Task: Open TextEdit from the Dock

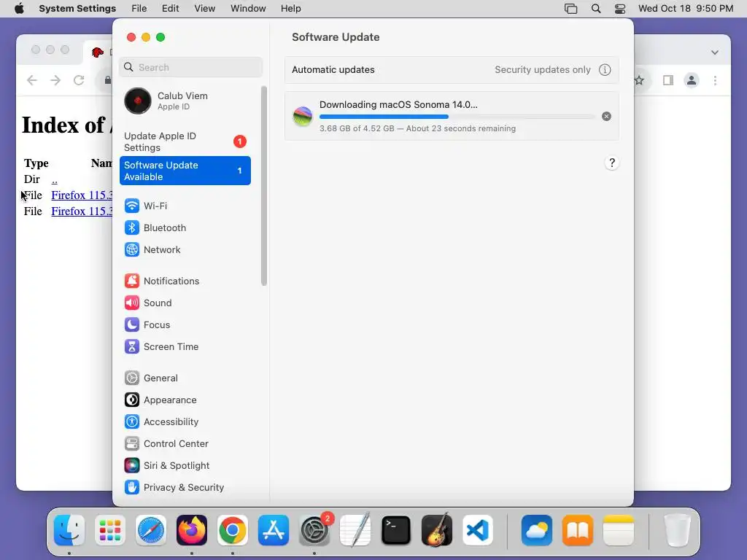Action: pos(355,530)
